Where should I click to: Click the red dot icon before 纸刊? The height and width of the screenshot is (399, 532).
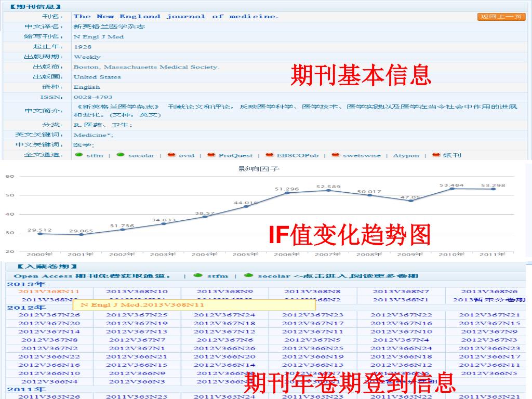[x=436, y=155]
